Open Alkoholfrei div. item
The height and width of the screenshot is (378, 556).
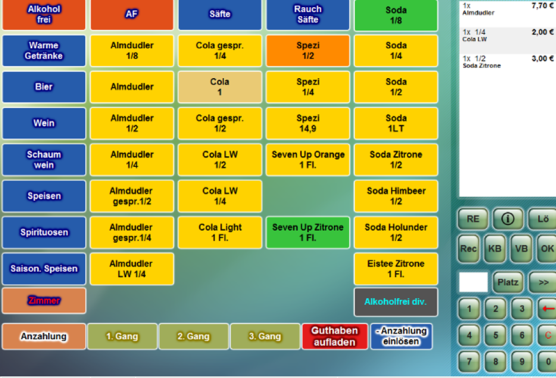pyautogui.click(x=396, y=302)
